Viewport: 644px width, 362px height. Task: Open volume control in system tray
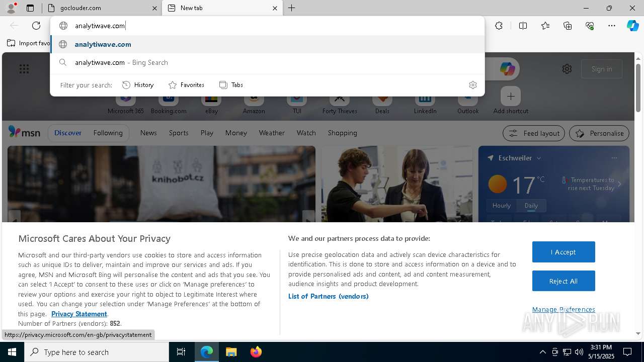tap(579, 352)
